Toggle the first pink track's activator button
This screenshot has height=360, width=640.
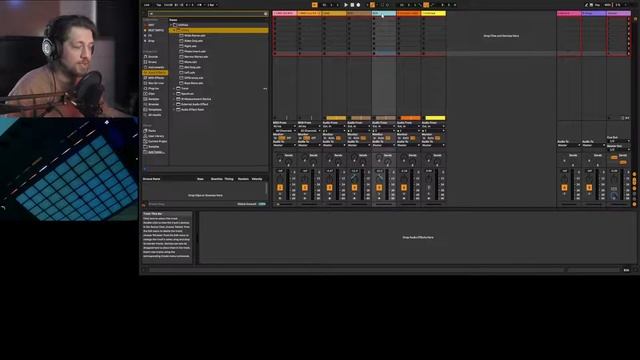click(280, 188)
